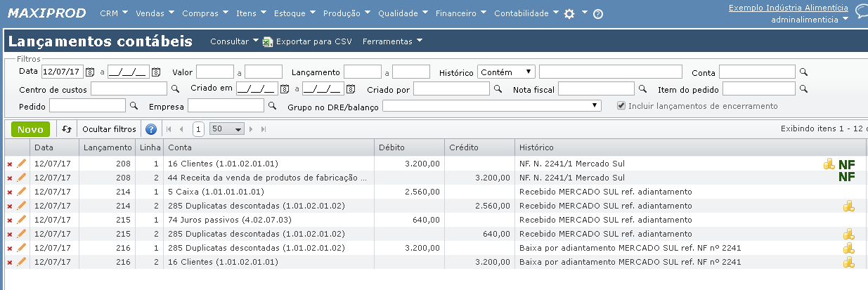The image size is (868, 290).
Task: Click the green Novo button
Action: coord(30,129)
